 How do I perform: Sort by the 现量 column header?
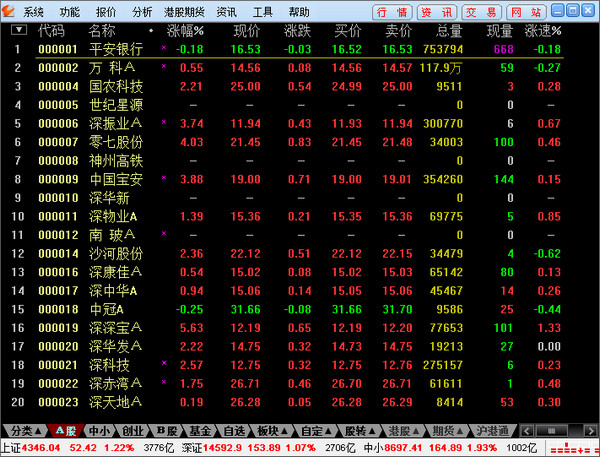(x=499, y=31)
